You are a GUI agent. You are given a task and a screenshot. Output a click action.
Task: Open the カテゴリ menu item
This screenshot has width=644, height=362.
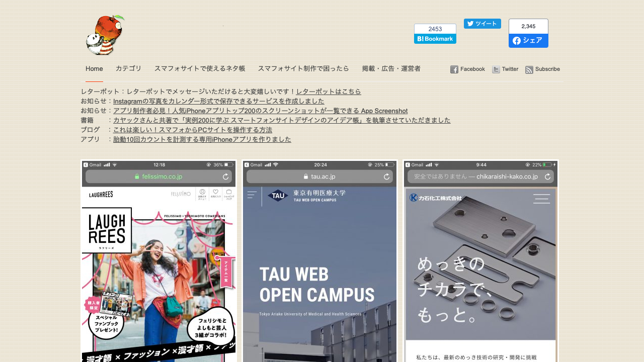click(128, 69)
